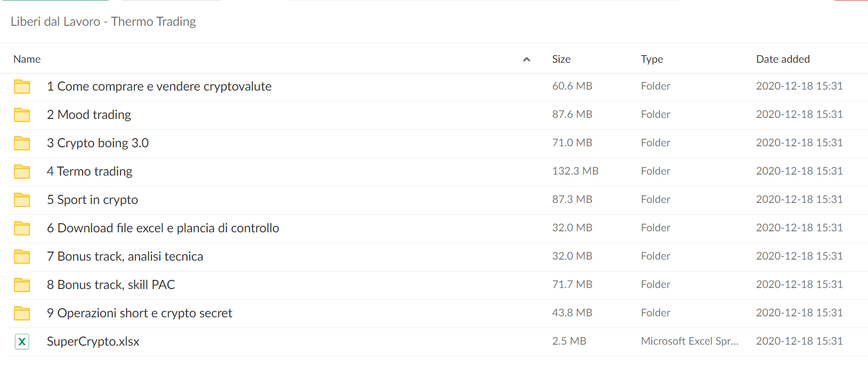Open the 5 Sport in crypto folder icon
868x372 pixels.
point(22,200)
